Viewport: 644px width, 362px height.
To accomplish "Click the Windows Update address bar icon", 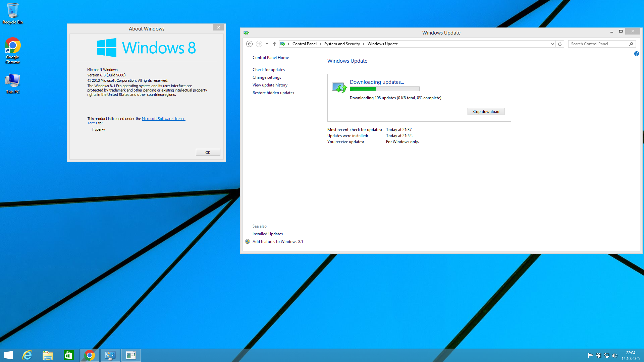I will [283, 44].
